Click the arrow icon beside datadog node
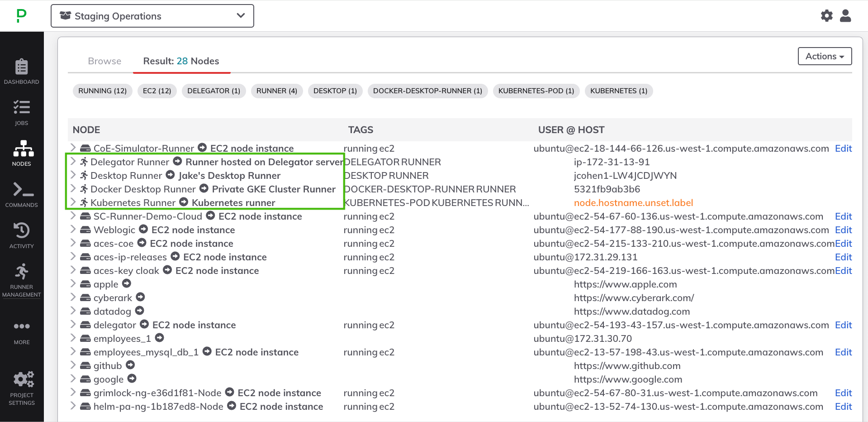The width and height of the screenshot is (868, 422). click(x=140, y=311)
